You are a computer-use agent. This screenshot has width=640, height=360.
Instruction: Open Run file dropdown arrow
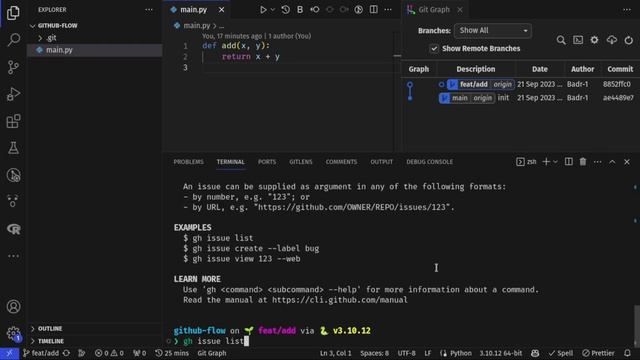click(273, 9)
